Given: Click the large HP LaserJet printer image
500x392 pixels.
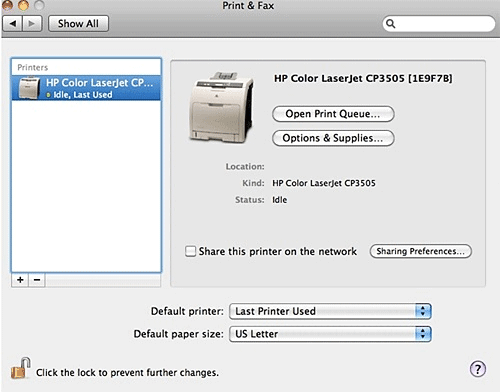Looking at the screenshot, I should (221, 107).
